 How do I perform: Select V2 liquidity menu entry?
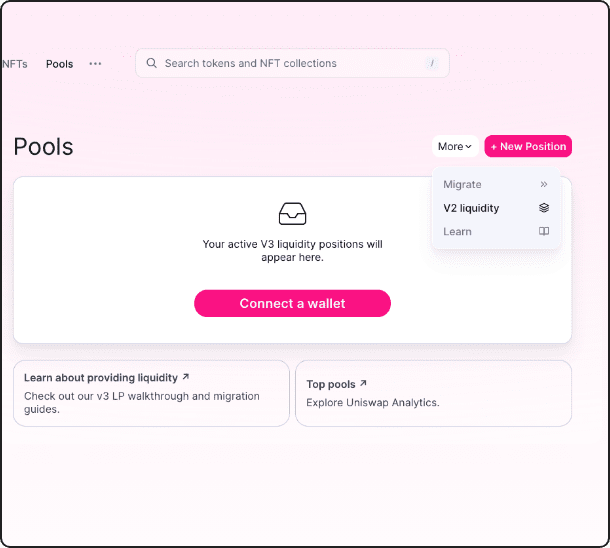coord(471,208)
